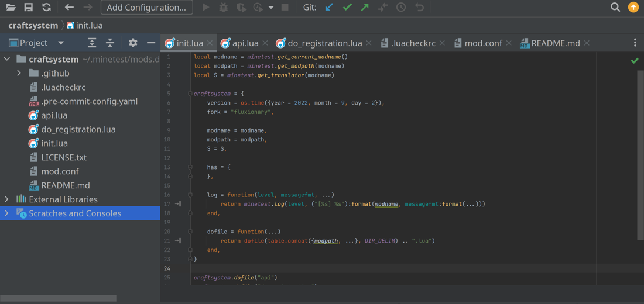Click the gutter marker on line 21
The width and height of the screenshot is (644, 304).
coord(178,241)
